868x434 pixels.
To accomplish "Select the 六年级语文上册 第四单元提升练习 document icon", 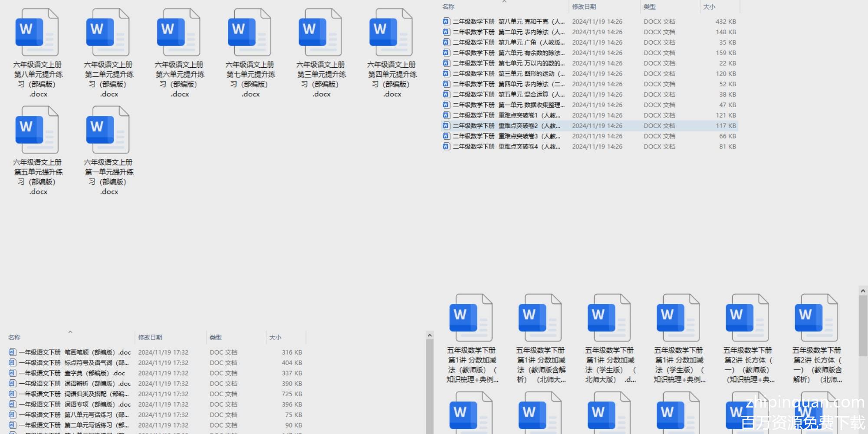I will coord(391,33).
